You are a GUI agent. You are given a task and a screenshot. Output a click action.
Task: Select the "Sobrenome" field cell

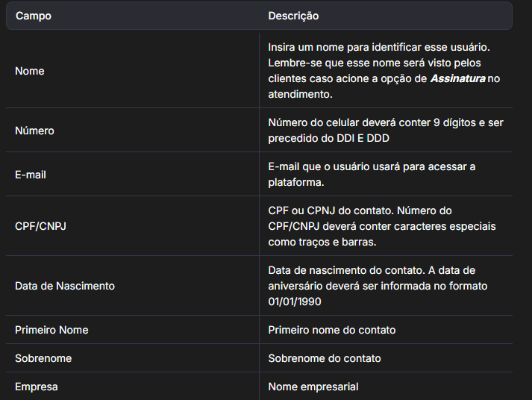click(x=43, y=358)
